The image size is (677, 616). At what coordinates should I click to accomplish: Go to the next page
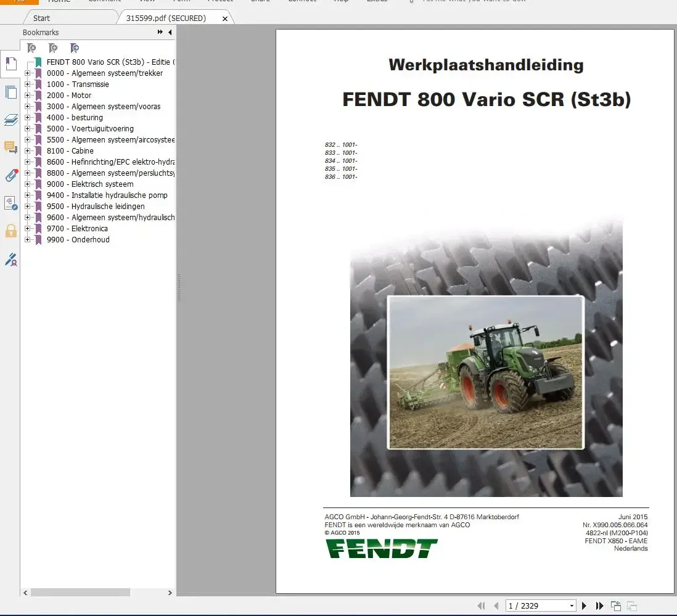(584, 606)
